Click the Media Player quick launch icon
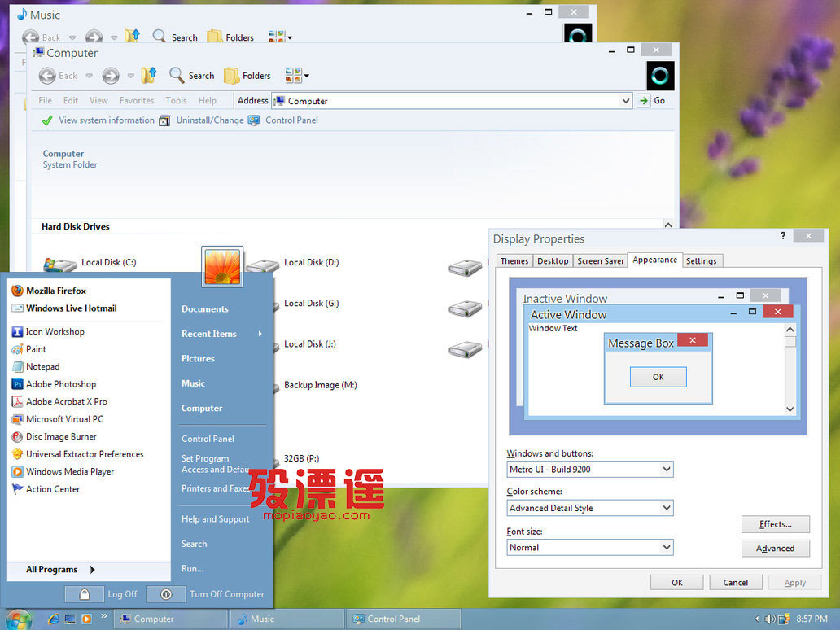840x630 pixels. tap(86, 619)
